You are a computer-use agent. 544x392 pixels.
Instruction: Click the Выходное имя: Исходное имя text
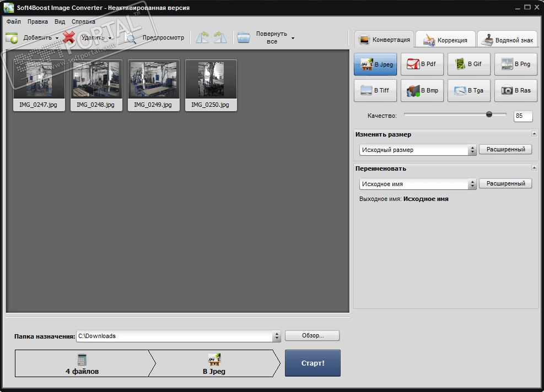click(x=404, y=199)
